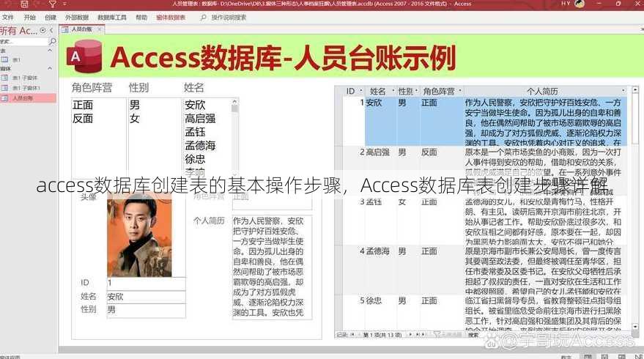
Task: Open the 性别 column header dropdown arrow
Action: pos(416,91)
